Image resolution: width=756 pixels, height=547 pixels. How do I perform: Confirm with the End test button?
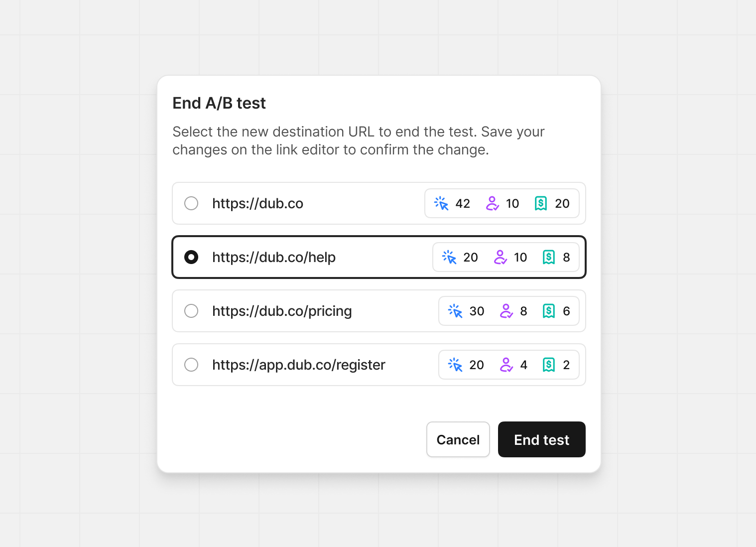pyautogui.click(x=541, y=439)
